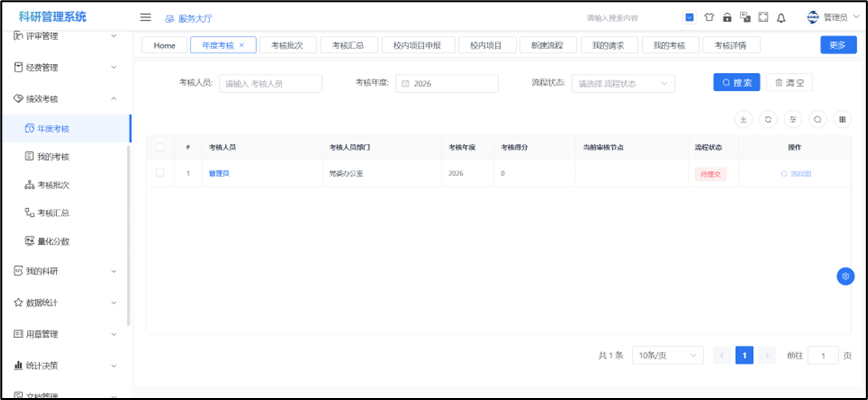Click the lock screen icon
Screen dimensions: 868x400
pos(727,17)
